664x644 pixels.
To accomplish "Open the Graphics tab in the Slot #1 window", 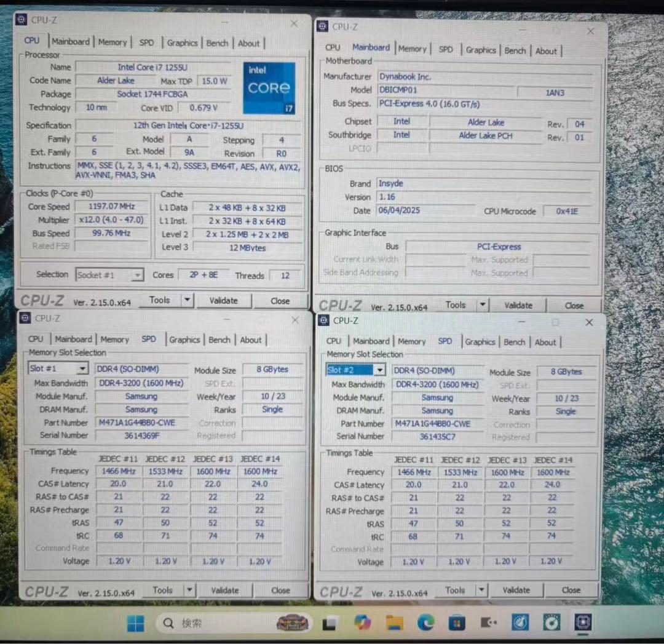I will (184, 340).
